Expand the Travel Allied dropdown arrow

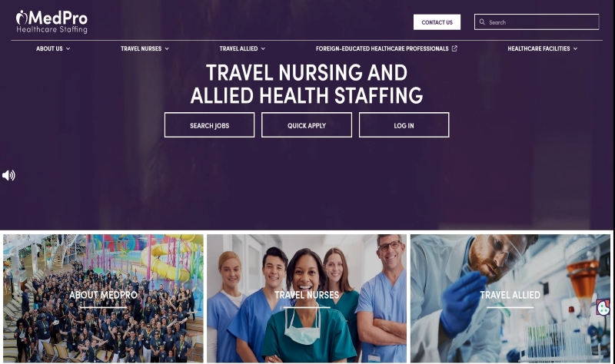263,48
